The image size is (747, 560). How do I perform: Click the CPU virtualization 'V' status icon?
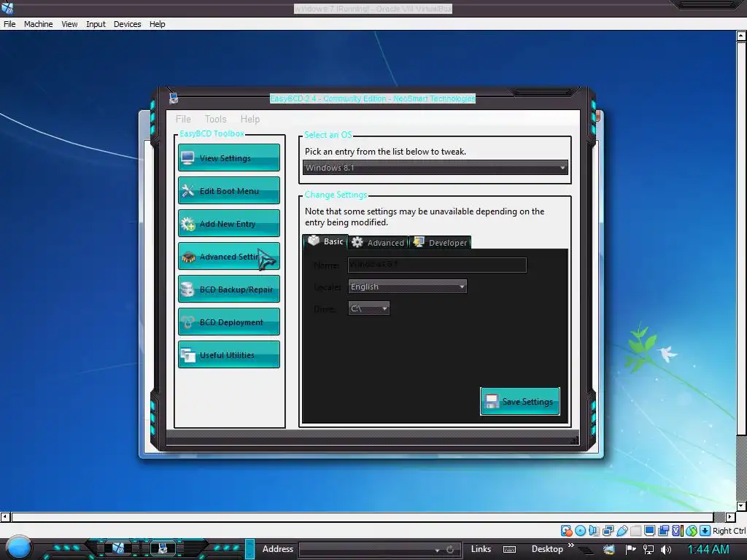click(678, 531)
